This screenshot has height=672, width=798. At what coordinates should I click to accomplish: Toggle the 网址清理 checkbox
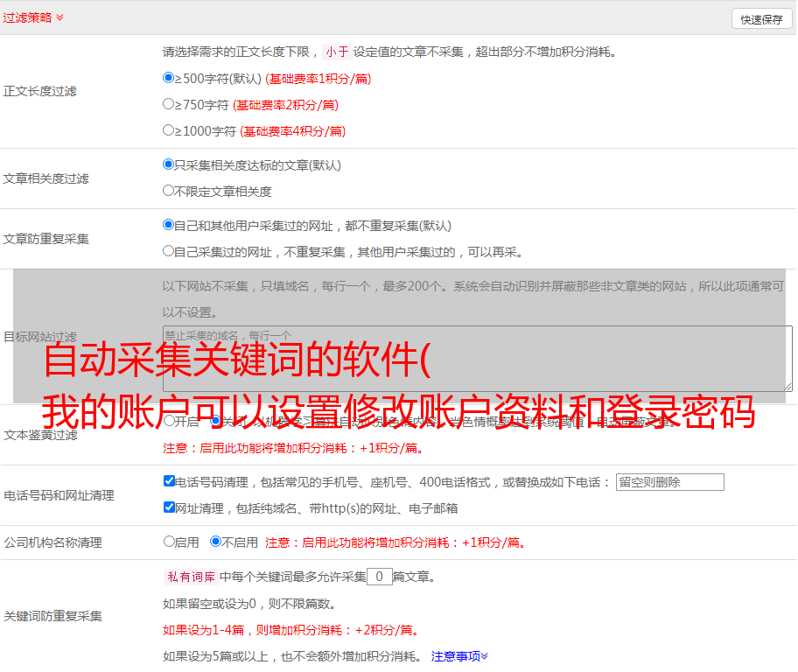click(169, 507)
